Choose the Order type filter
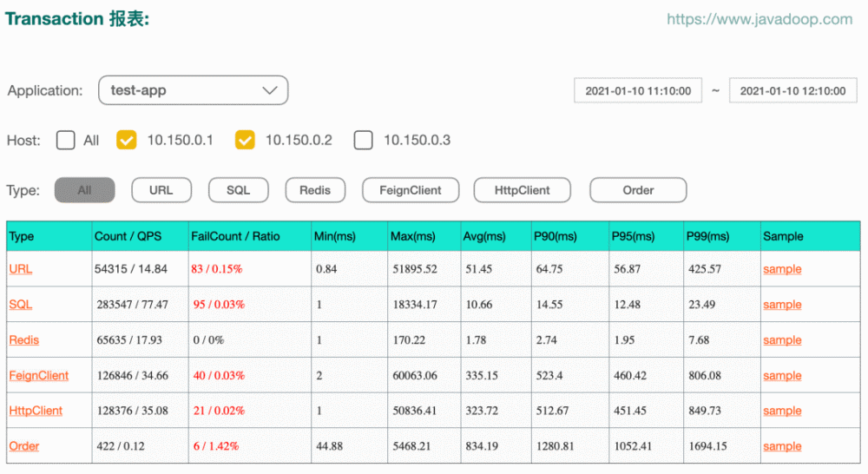The height and width of the screenshot is (474, 868). coord(638,190)
